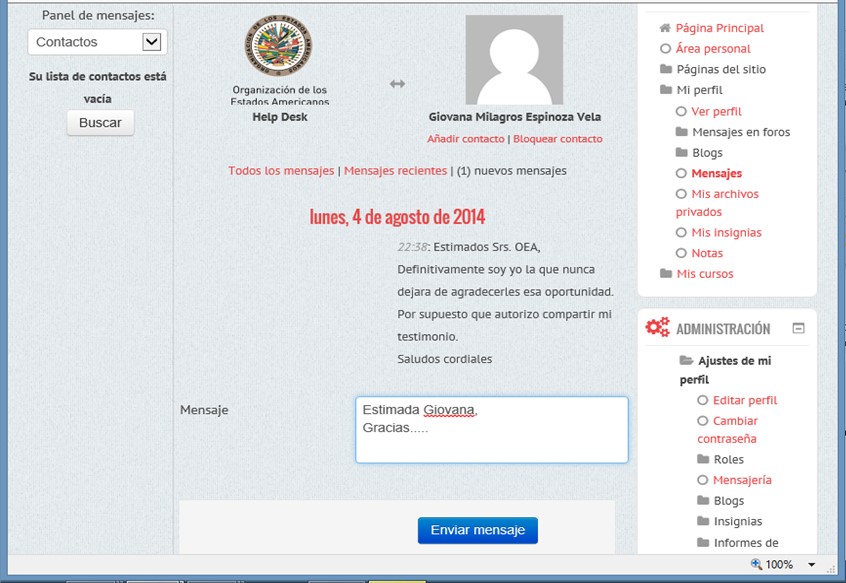846x583 pixels.
Task: Collapse the Administración block
Action: [x=799, y=328]
